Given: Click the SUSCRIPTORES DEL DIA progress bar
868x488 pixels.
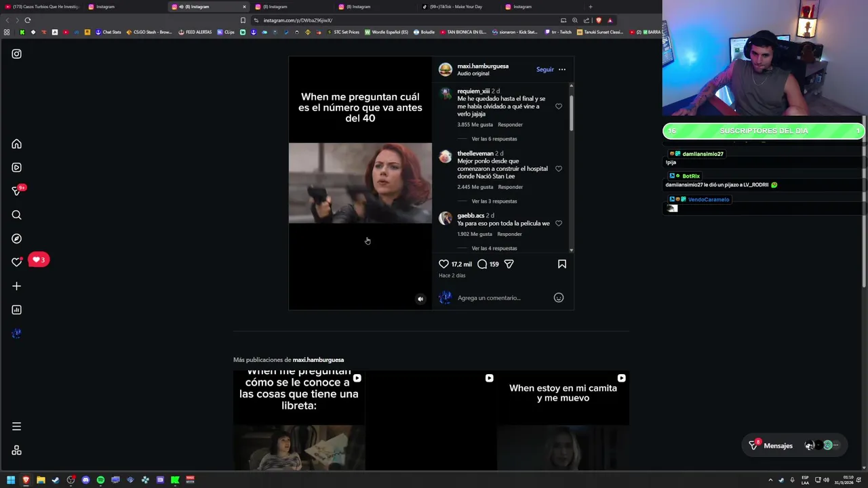Looking at the screenshot, I should point(764,131).
